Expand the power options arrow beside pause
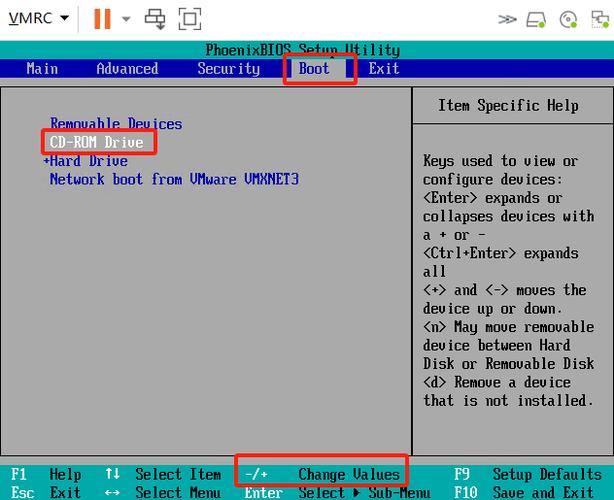The image size is (614, 500). pyautogui.click(x=126, y=19)
